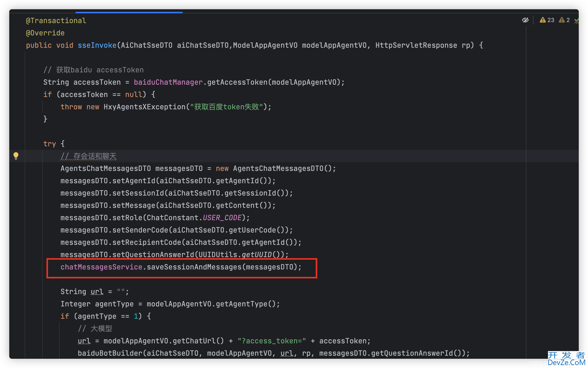Image resolution: width=588 pixels, height=368 pixels.
Task: Click the @Override annotation
Action: coord(45,33)
